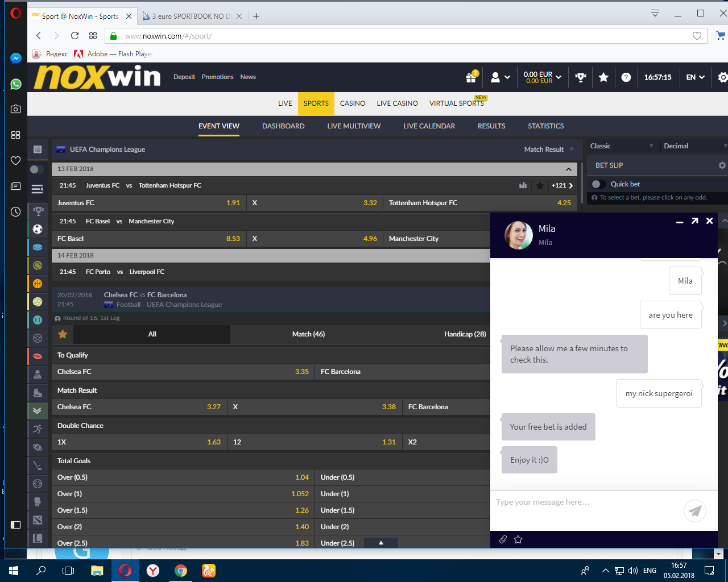Viewport: 728px width, 582px height.
Task: Open the help question mark icon
Action: pos(626,77)
